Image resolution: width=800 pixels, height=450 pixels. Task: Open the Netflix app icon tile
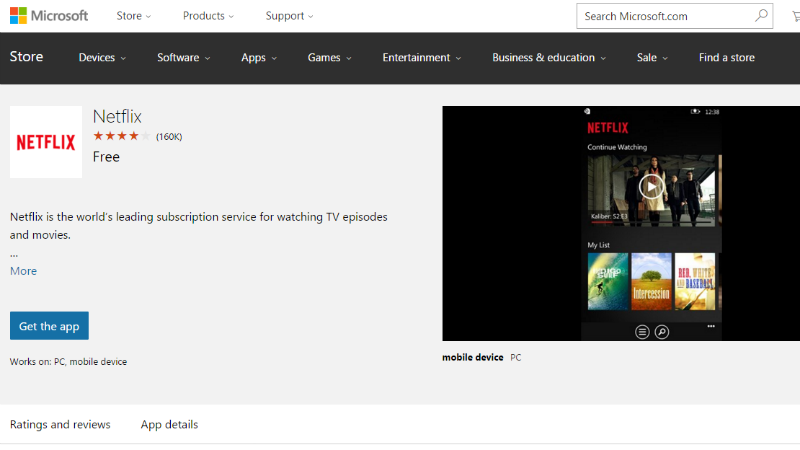pyautogui.click(x=46, y=142)
